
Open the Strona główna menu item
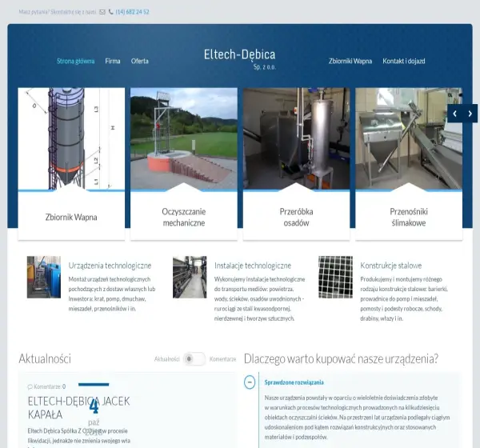tap(76, 61)
